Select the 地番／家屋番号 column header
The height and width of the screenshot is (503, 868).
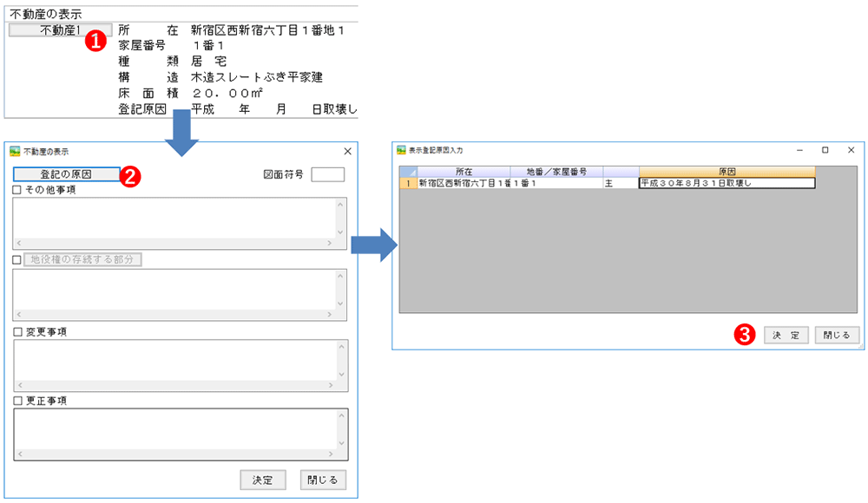(x=556, y=172)
